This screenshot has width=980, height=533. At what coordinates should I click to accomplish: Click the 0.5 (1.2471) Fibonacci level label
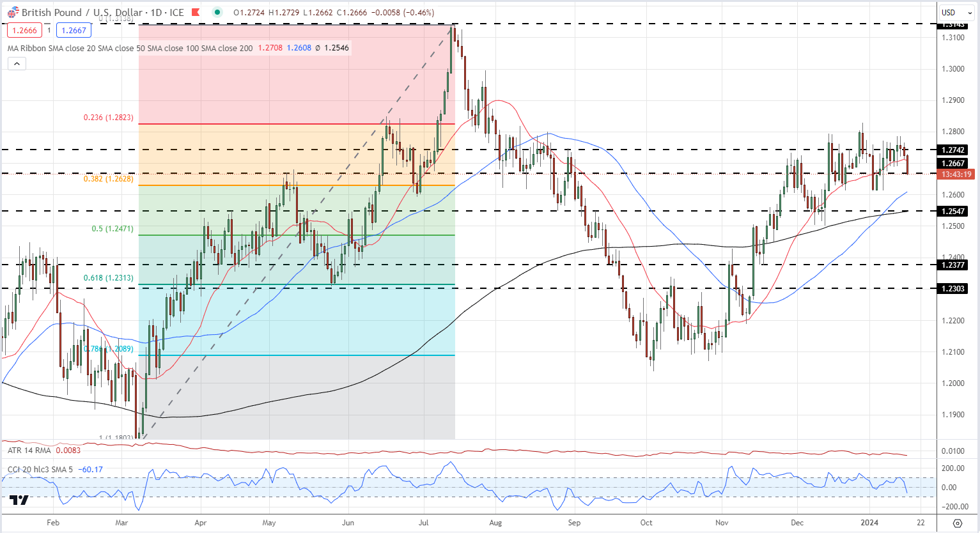pos(113,229)
